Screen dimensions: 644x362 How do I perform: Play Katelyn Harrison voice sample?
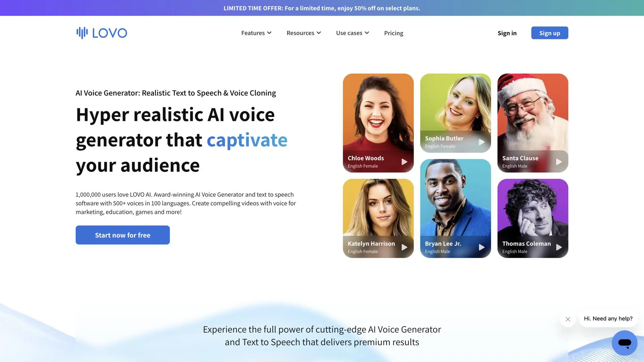404,247
